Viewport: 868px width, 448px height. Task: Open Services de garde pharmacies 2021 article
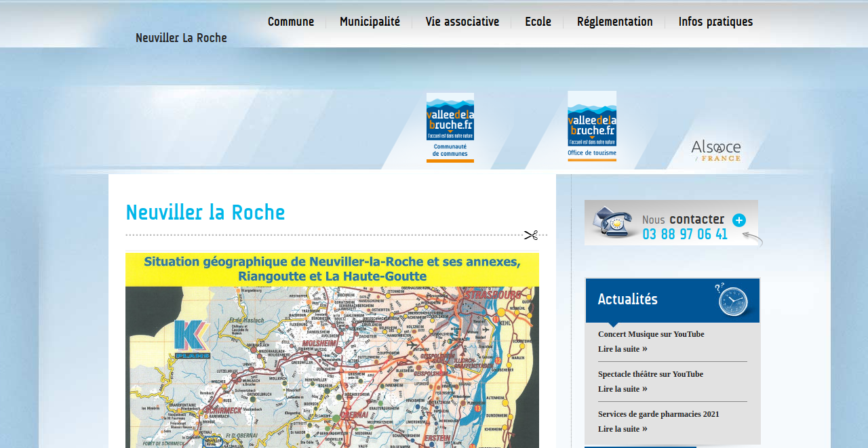[x=658, y=414]
